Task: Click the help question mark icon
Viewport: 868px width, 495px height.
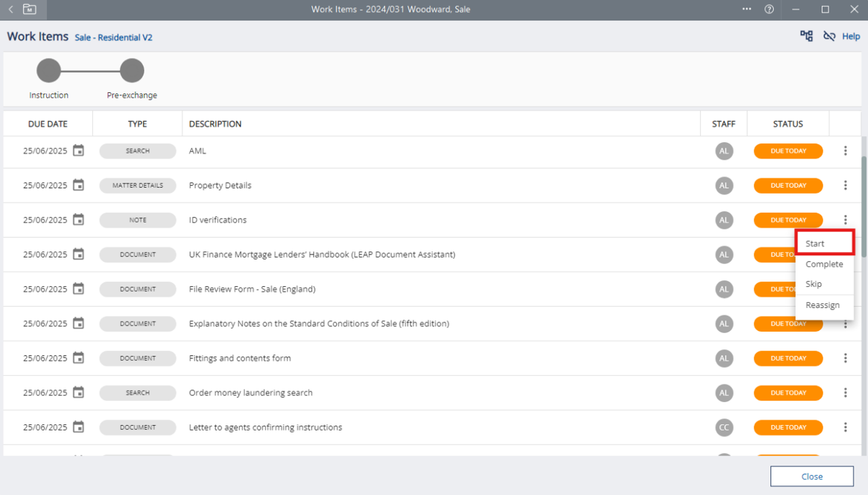Action: (769, 9)
